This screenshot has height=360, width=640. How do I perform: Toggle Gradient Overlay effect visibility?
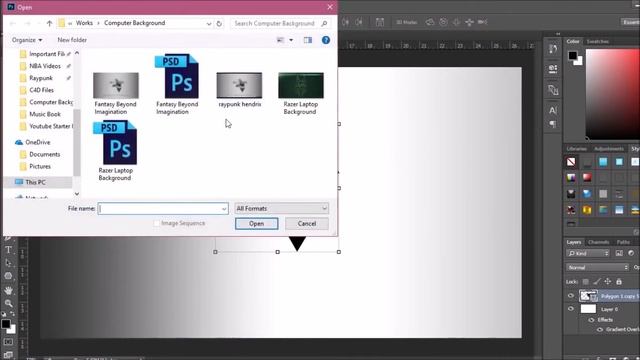[x=600, y=329]
